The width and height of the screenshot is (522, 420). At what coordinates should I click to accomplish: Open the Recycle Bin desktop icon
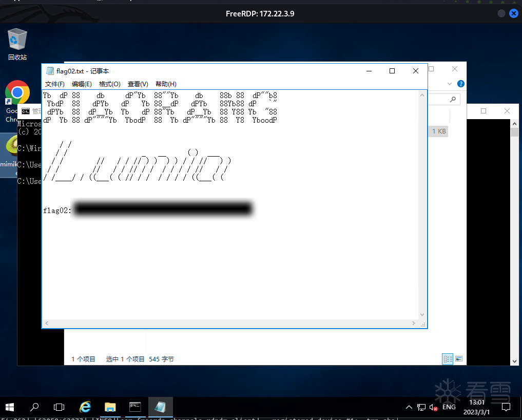coord(17,44)
